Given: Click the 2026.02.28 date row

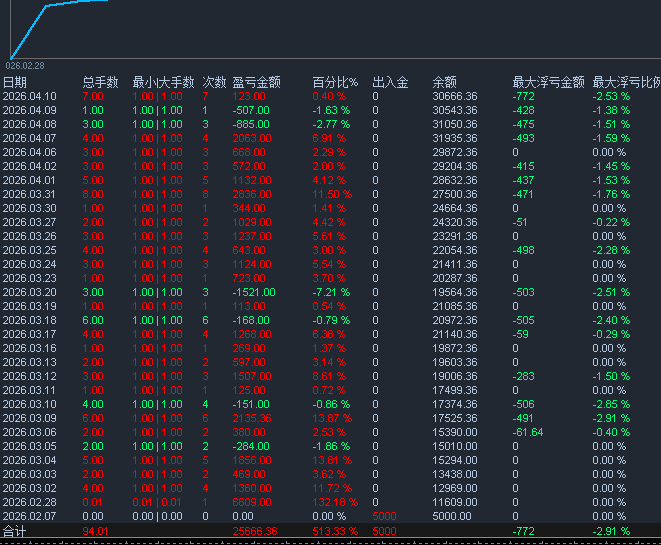Looking at the screenshot, I should pyautogui.click(x=30, y=500).
